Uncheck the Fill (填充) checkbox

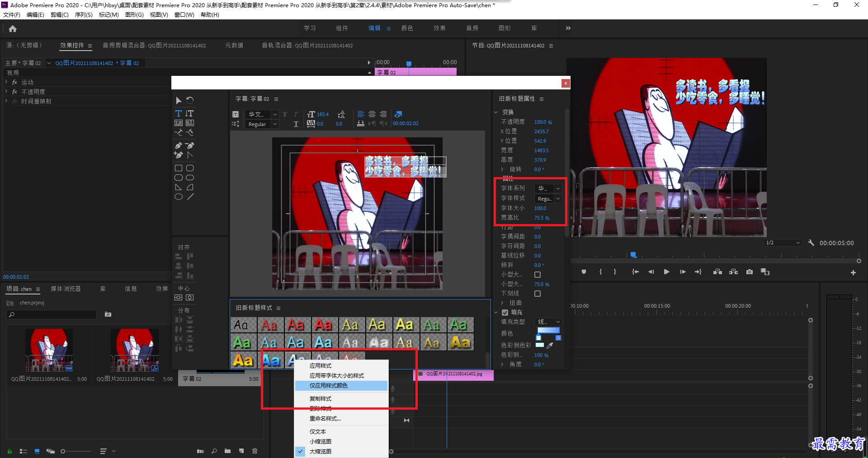tap(505, 312)
